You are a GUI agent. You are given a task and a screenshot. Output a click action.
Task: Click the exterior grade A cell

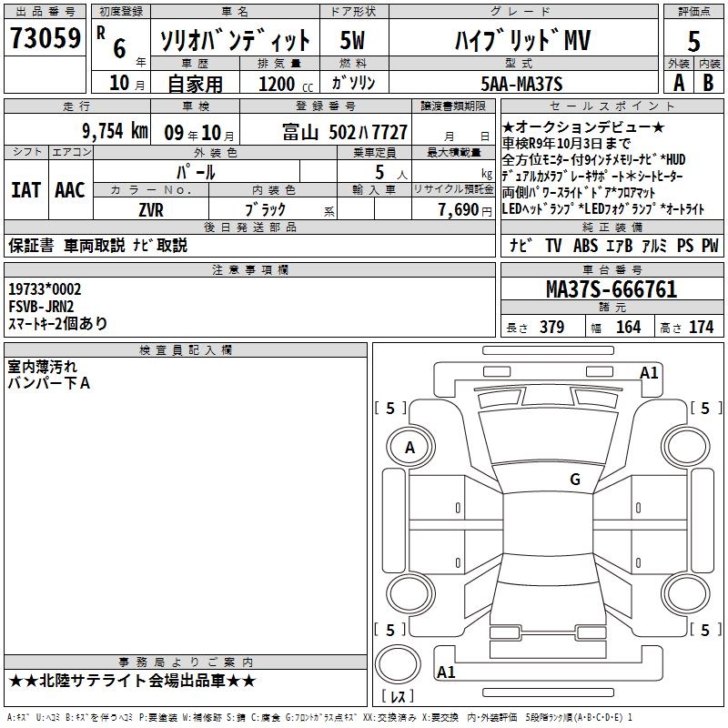pyautogui.click(x=678, y=83)
